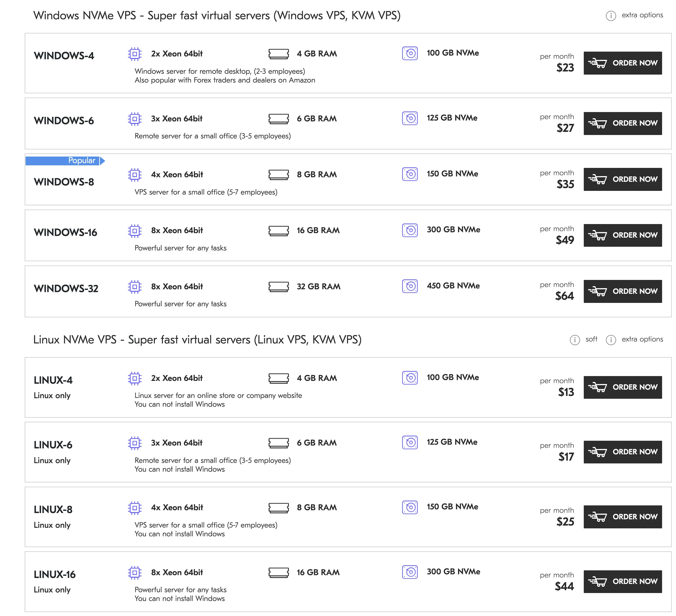The width and height of the screenshot is (676, 616).
Task: Click the NVMe disk icon in WINDOWS-8 row
Action: click(410, 174)
